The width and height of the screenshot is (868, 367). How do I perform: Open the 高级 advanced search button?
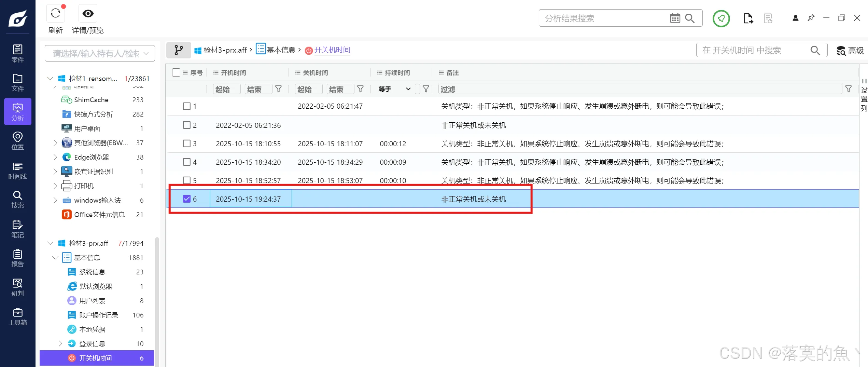(850, 51)
